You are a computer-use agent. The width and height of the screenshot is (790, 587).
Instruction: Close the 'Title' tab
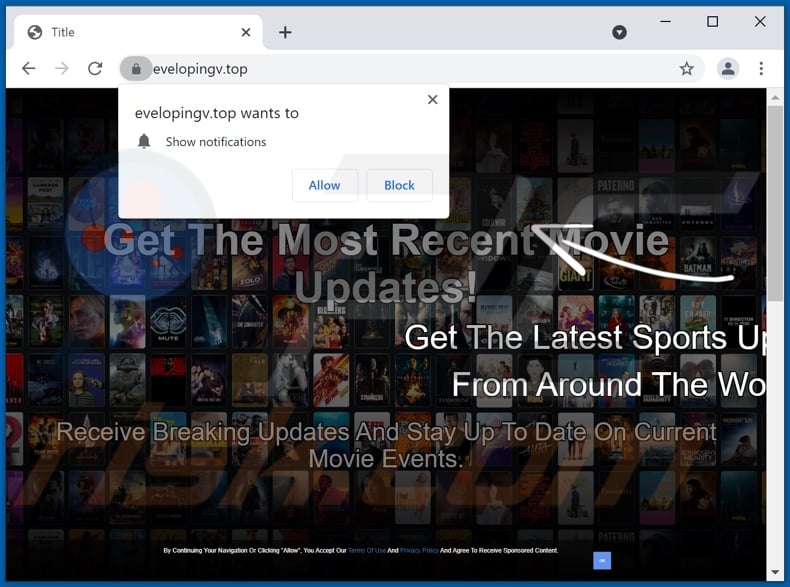click(246, 32)
